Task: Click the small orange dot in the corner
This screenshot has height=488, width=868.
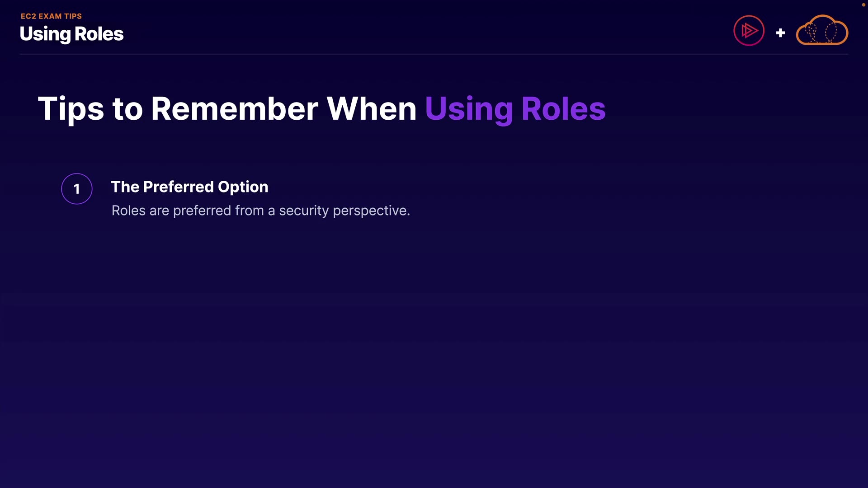Action: pos(863,5)
